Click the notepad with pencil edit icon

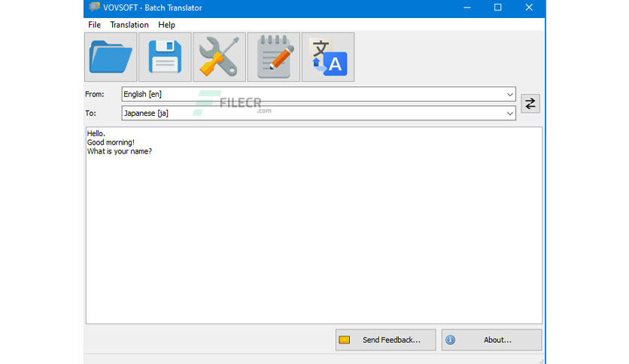pos(274,57)
